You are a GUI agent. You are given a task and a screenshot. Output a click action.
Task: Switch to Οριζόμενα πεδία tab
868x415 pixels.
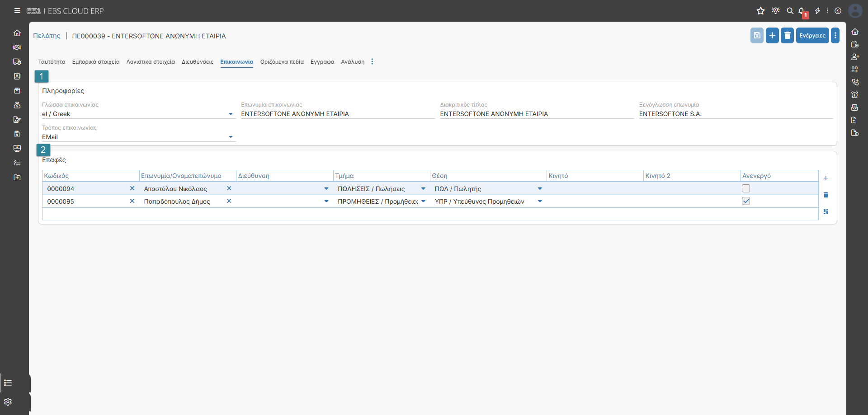282,62
